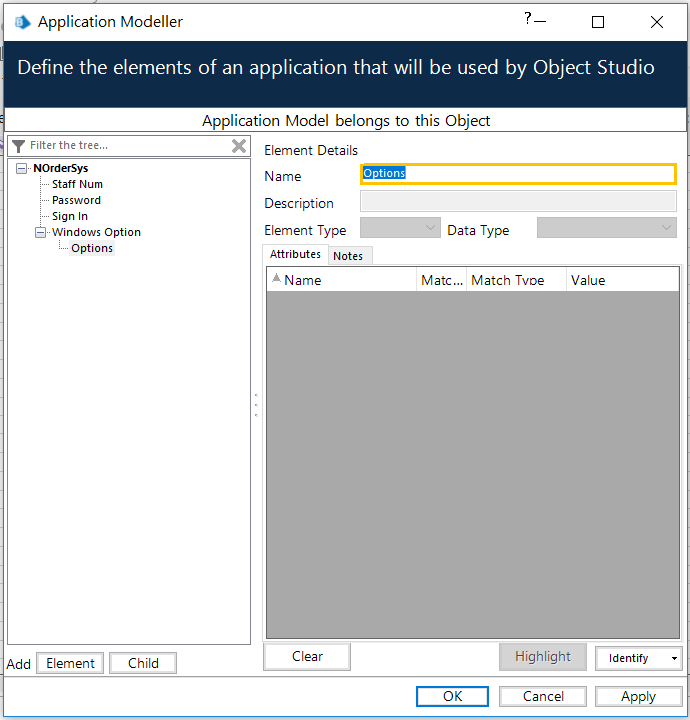
Task: Click Cancel to discard changes
Action: 543,696
